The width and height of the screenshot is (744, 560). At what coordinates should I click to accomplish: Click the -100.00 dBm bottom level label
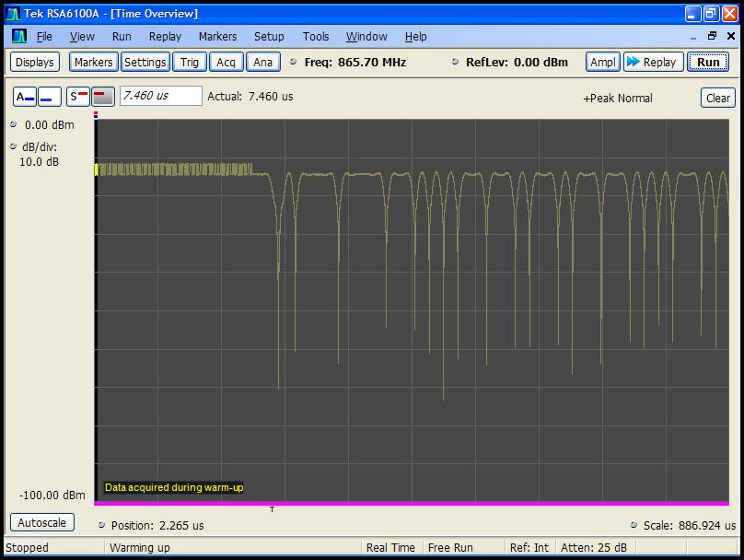(x=52, y=495)
